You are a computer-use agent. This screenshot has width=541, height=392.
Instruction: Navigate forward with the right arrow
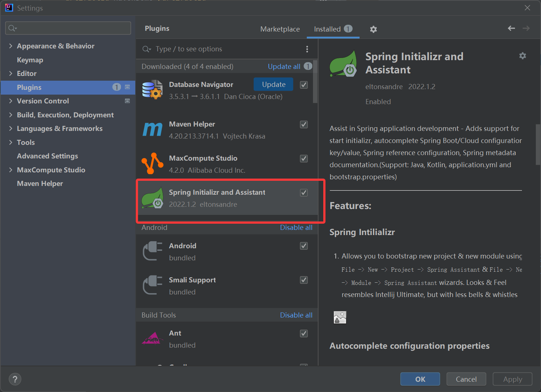[526, 28]
